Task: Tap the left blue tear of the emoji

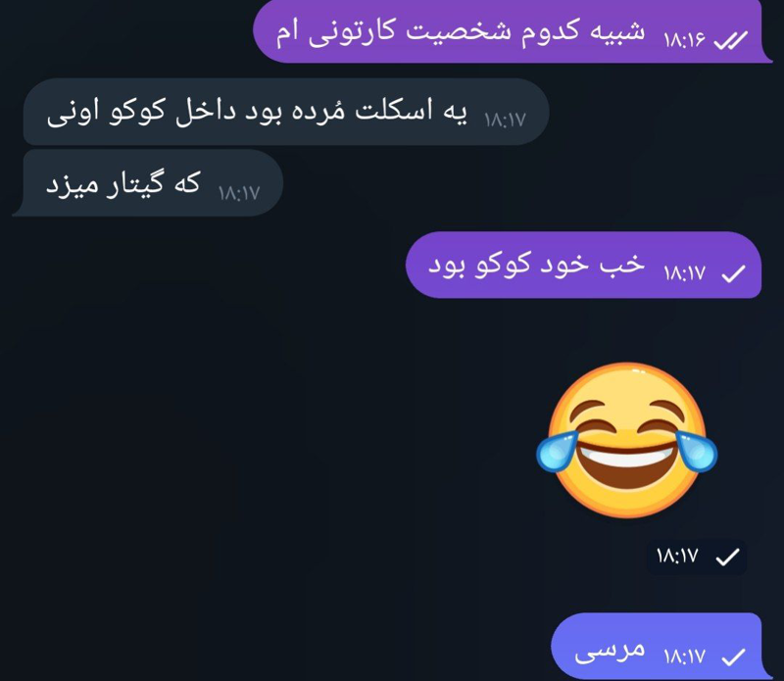Action: click(557, 452)
